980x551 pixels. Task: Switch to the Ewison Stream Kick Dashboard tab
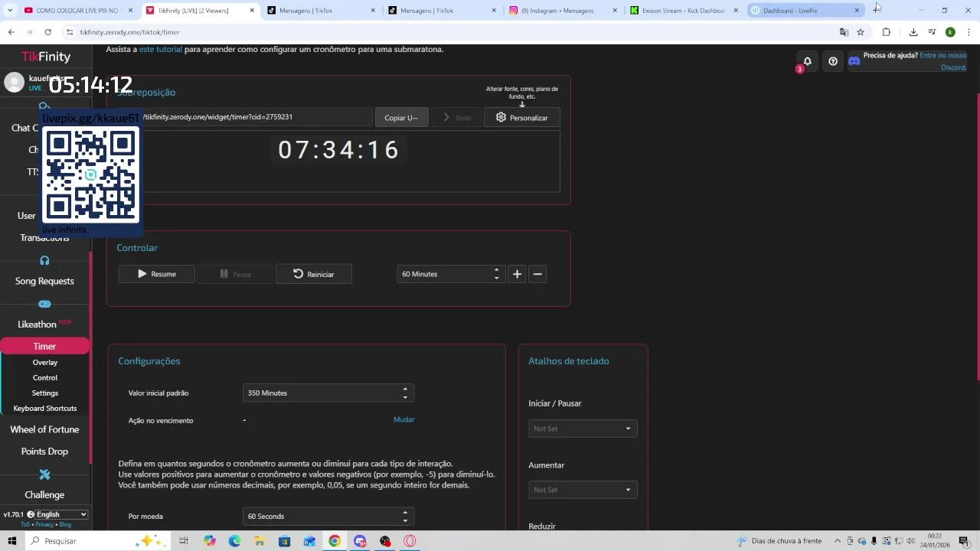[x=683, y=11]
